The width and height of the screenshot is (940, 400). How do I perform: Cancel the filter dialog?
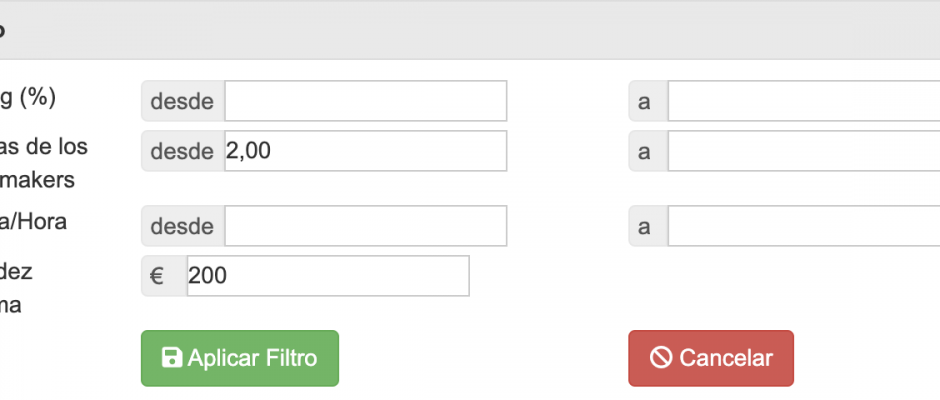[711, 358]
